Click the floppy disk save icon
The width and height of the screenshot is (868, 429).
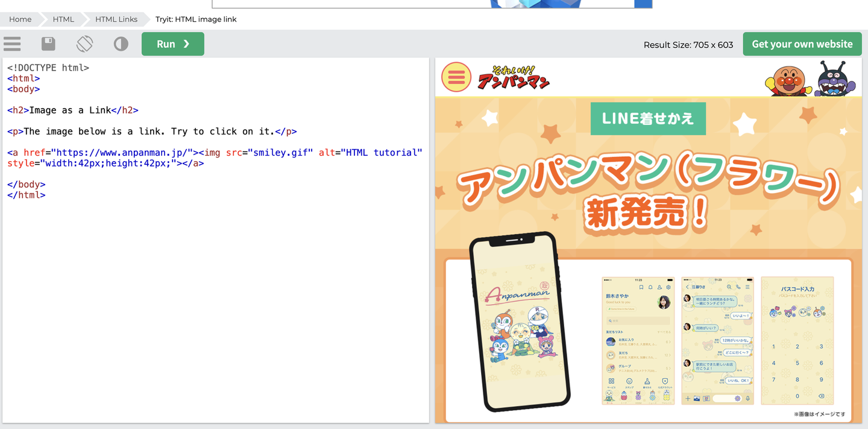pyautogui.click(x=48, y=44)
